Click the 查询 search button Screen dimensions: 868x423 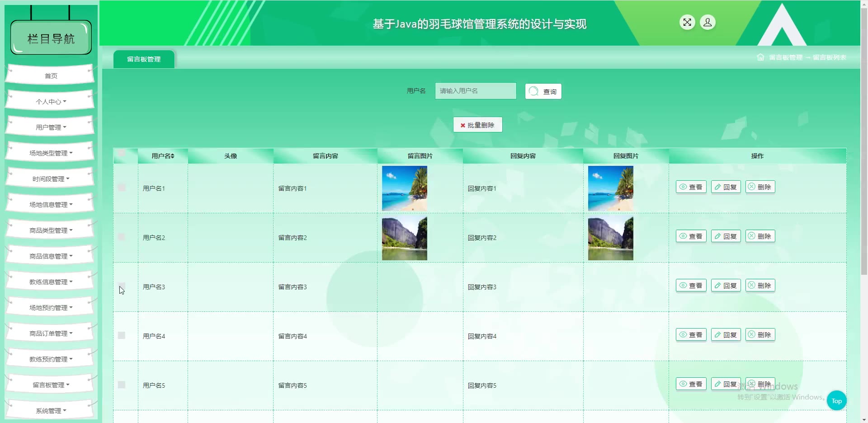543,91
